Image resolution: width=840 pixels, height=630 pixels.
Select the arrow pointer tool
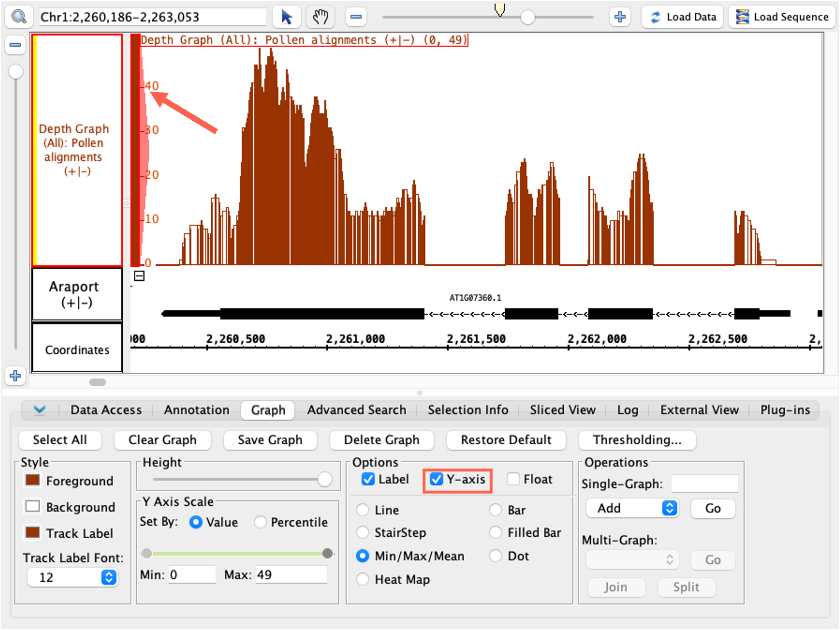click(x=287, y=17)
